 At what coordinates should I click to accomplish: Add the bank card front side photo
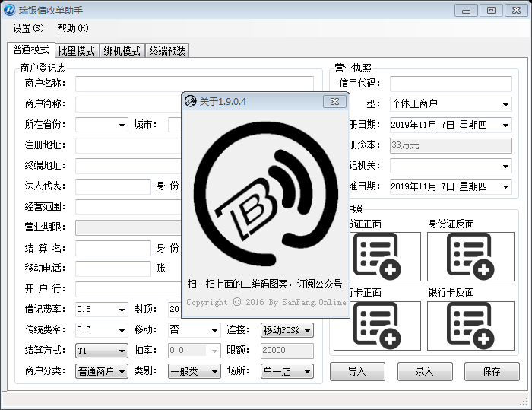[377, 326]
